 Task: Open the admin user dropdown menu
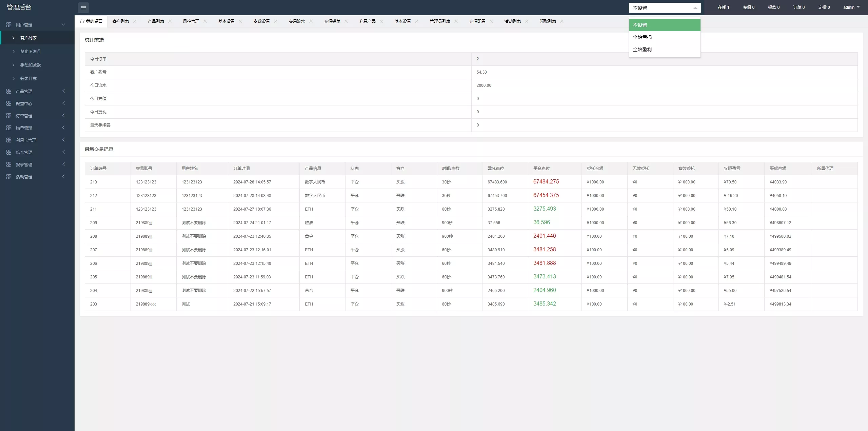click(851, 7)
